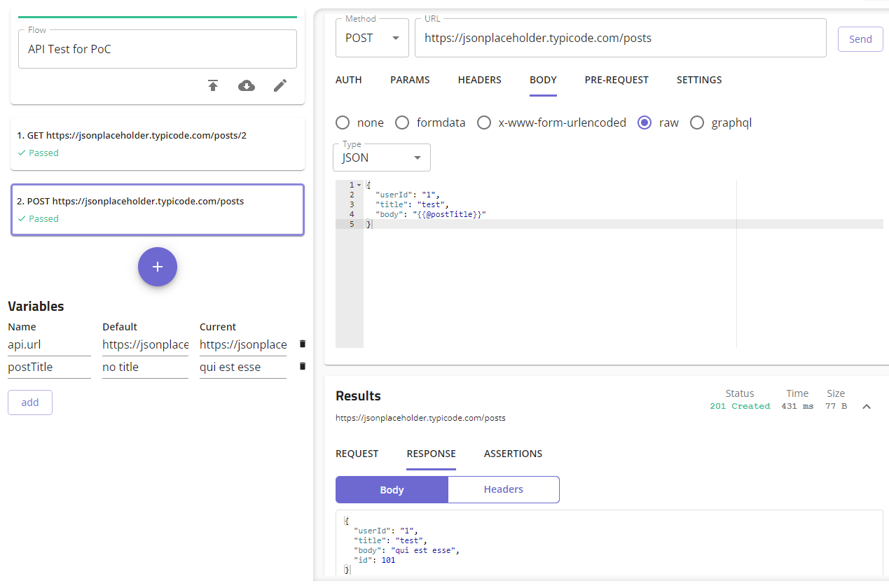
Task: Show response Headers view
Action: tap(504, 489)
